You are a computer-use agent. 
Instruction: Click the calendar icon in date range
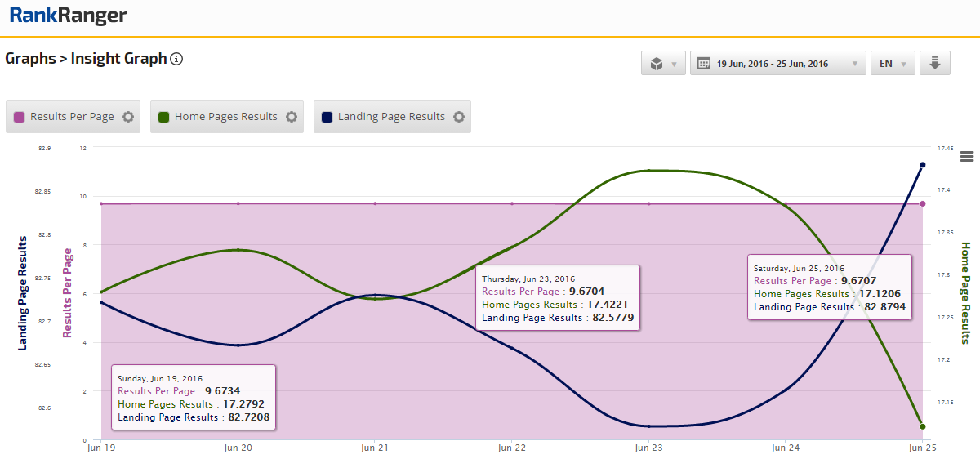(703, 64)
